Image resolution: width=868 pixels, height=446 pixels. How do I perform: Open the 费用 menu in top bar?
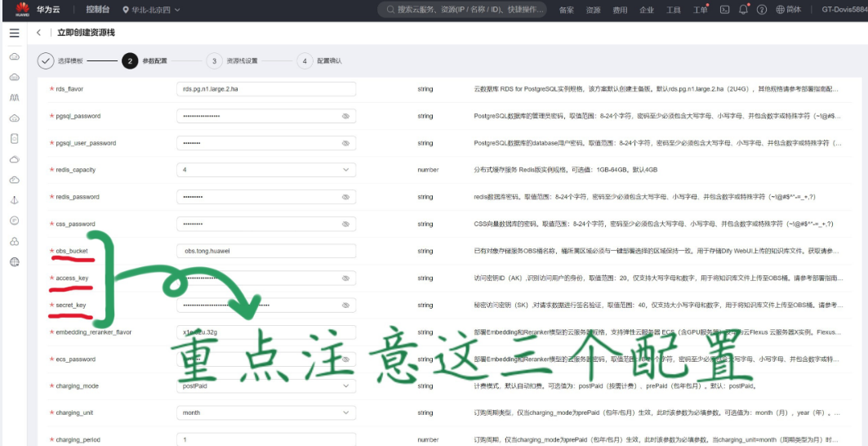pos(620,10)
